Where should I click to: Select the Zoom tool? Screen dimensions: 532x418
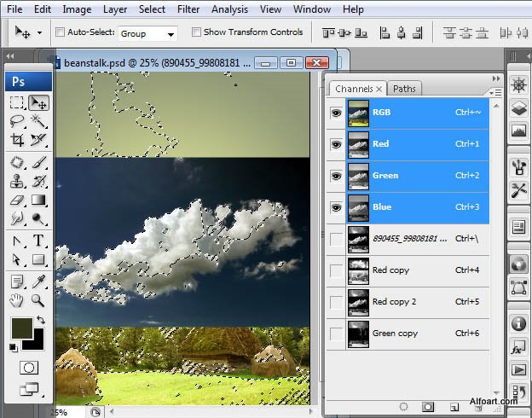(x=38, y=299)
